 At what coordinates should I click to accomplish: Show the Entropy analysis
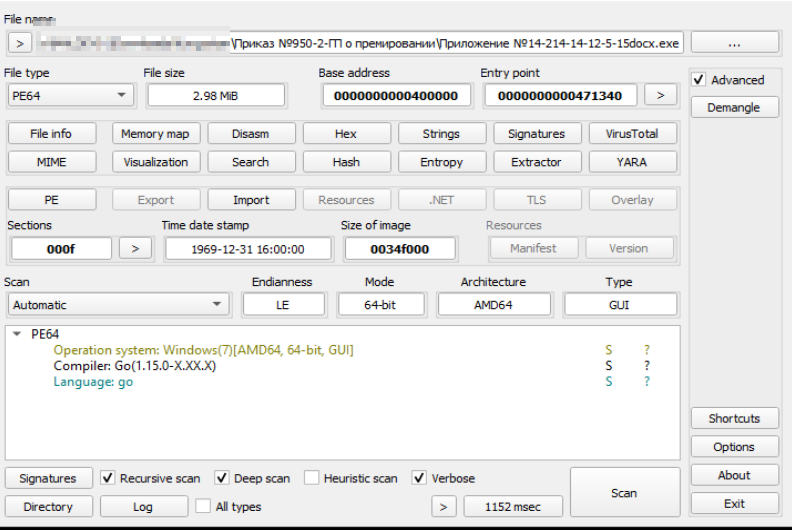(441, 162)
